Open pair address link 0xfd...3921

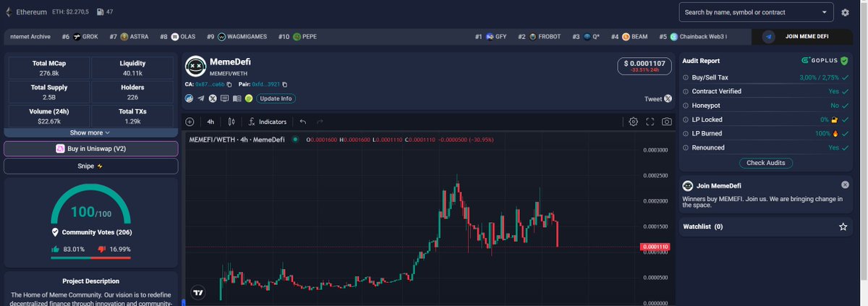265,85
